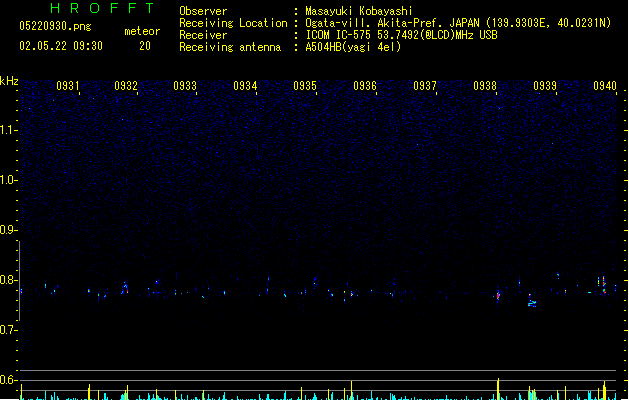The height and width of the screenshot is (400, 629).
Task: Click the Receiving Location label
Action: (233, 23)
